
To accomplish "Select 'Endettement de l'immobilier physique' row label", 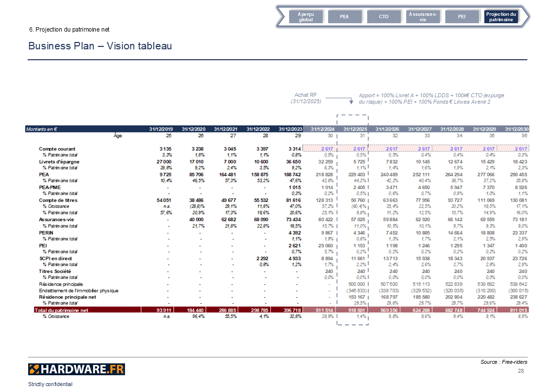I will [79, 291].
